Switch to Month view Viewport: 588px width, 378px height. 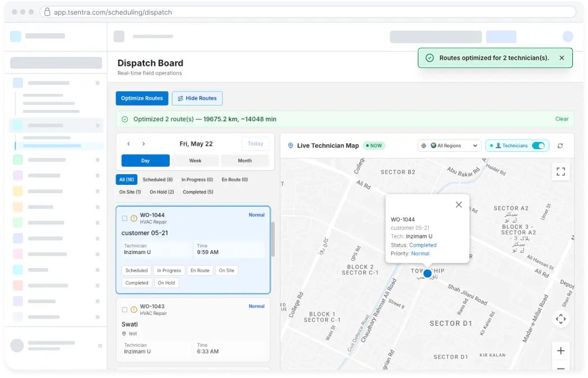point(245,160)
